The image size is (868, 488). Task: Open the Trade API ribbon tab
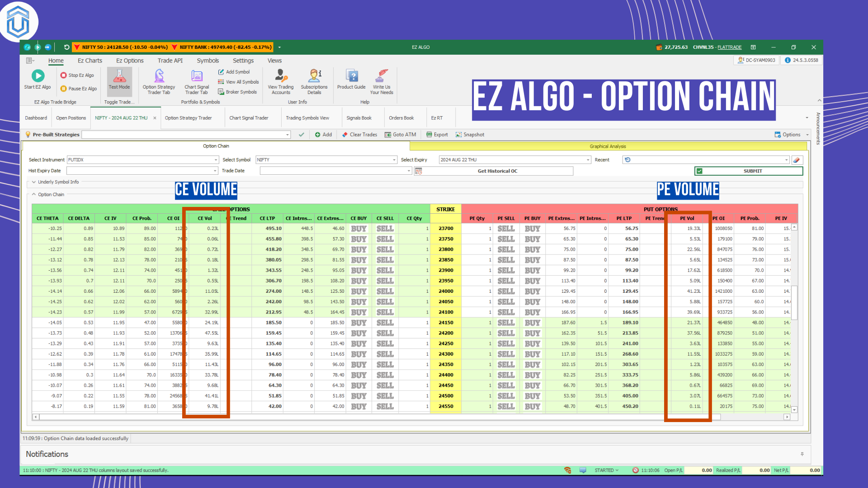click(x=170, y=61)
